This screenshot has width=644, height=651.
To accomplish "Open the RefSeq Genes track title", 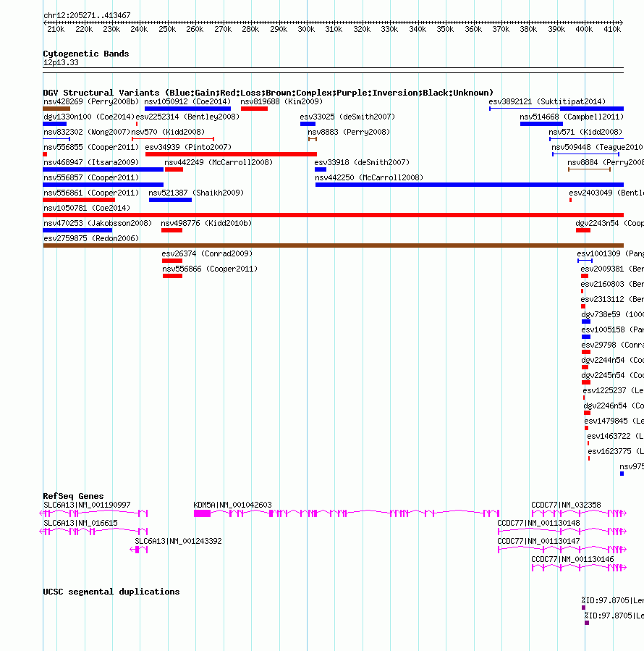I will 74,496.
